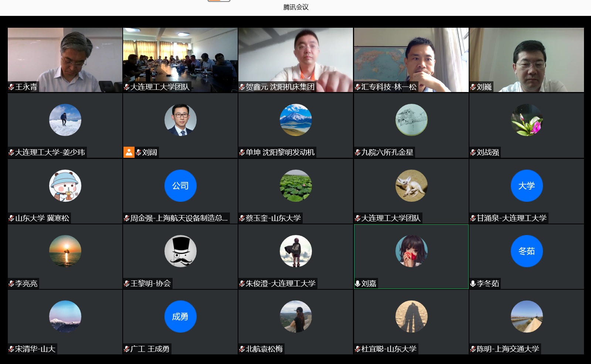Screen dimensions: 591x364
Task: Click the snowy mountain avatar of 单坤
Action: [296, 120]
